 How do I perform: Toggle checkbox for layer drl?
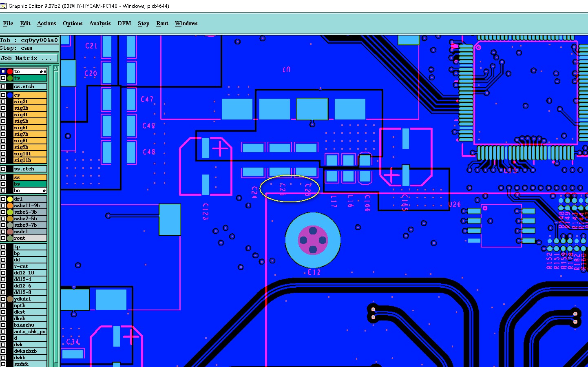point(3,199)
